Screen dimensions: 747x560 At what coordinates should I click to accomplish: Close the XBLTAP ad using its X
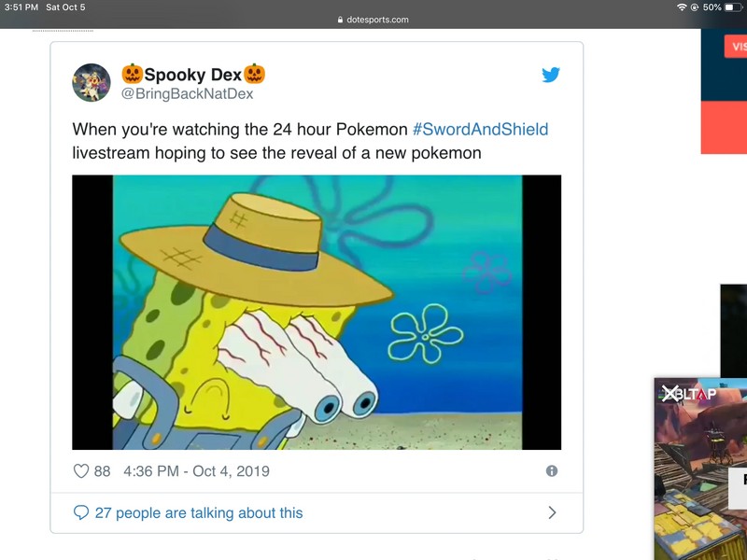coord(669,394)
